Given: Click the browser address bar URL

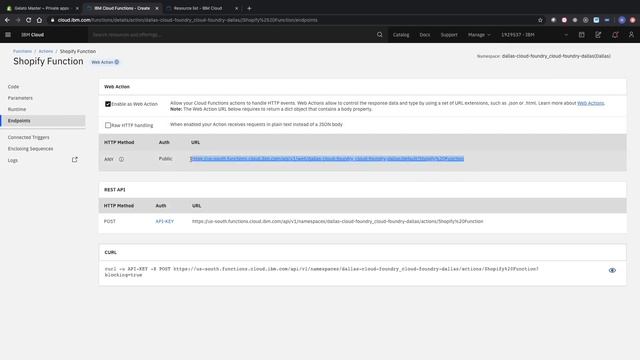Looking at the screenshot, I should (x=188, y=20).
